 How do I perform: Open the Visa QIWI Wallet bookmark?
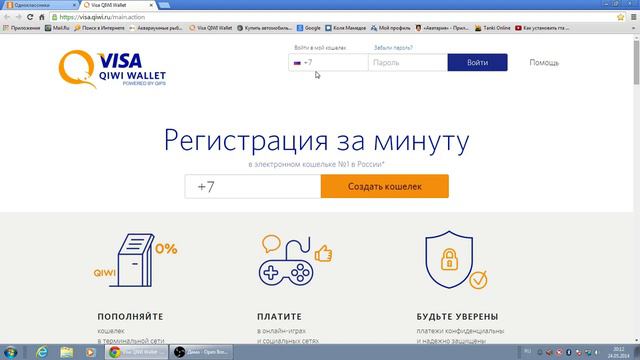(x=211, y=28)
